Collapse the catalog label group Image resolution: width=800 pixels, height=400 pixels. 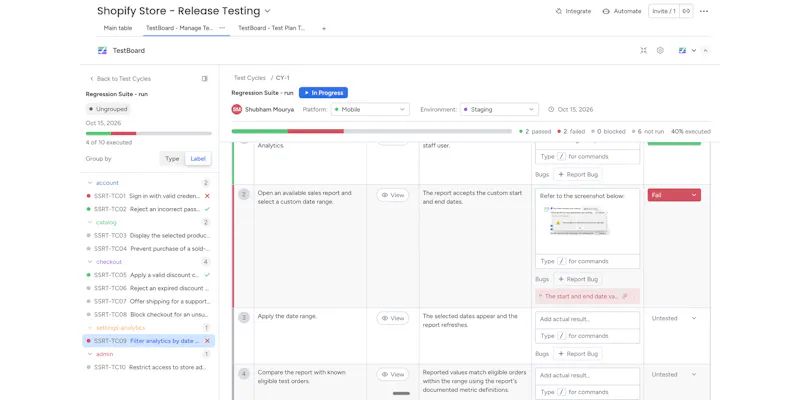click(x=90, y=222)
